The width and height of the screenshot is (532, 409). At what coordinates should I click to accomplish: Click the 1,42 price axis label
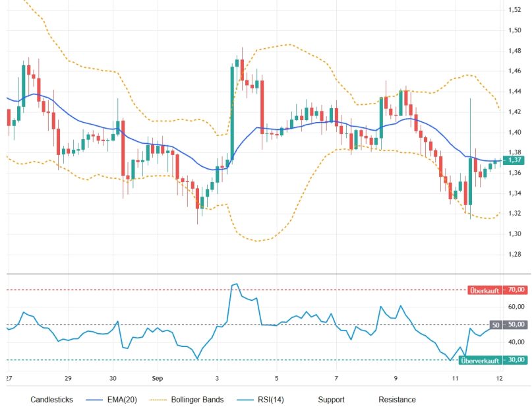515,111
